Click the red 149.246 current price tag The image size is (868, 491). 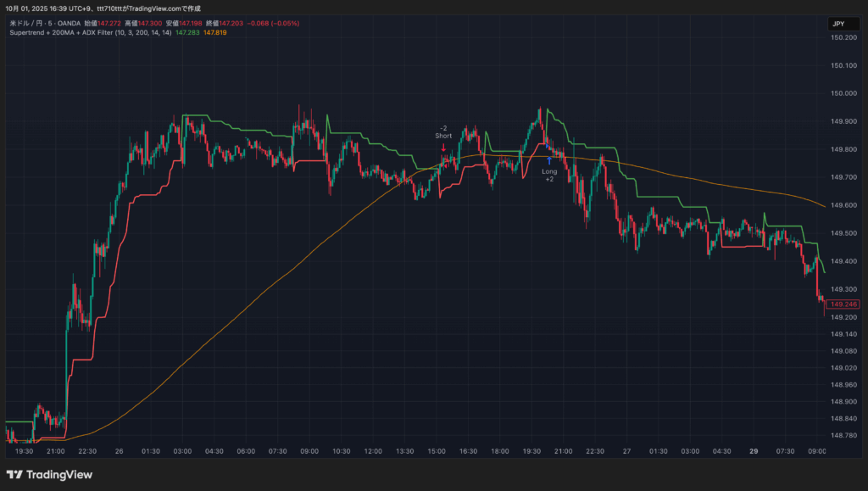[x=844, y=304]
